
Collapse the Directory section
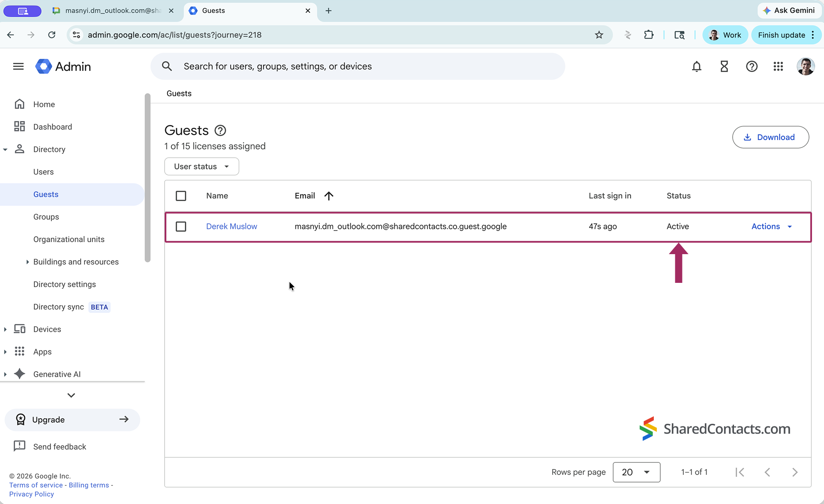[5, 150]
